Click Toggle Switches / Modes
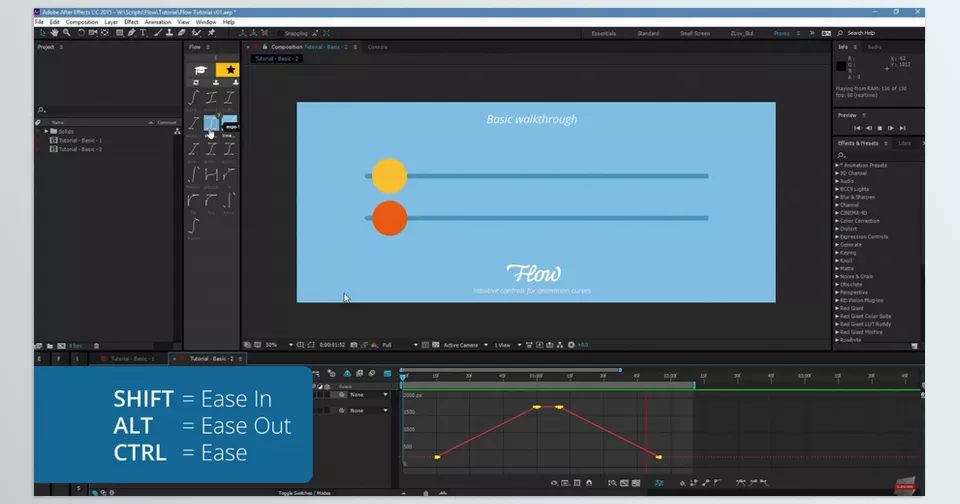 [304, 493]
